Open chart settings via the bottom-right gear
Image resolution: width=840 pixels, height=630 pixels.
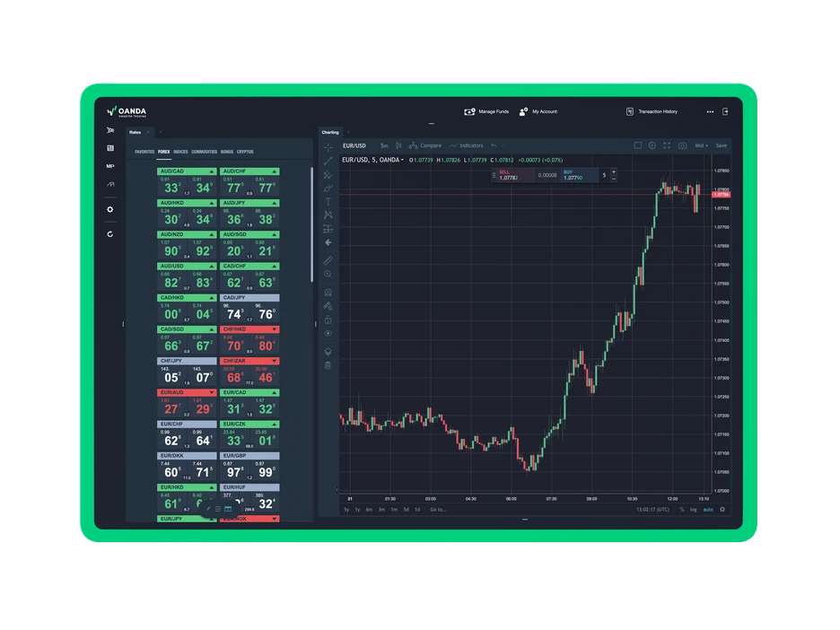point(722,510)
